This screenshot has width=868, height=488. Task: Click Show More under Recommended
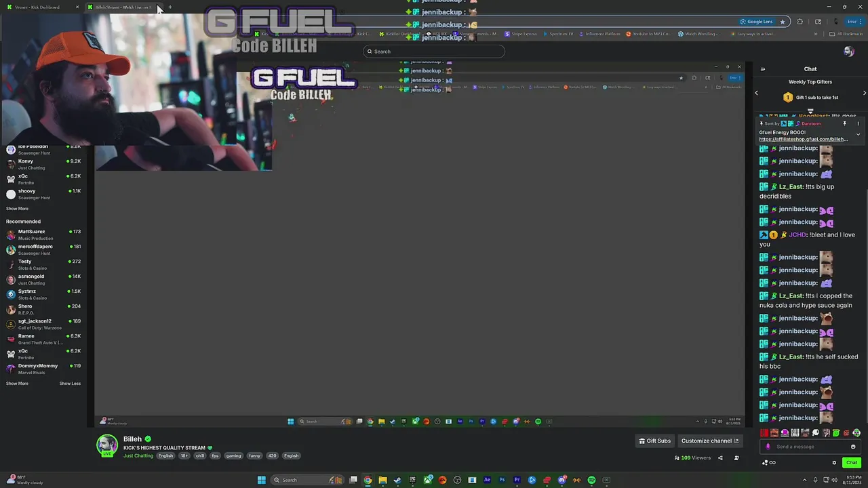point(17,384)
